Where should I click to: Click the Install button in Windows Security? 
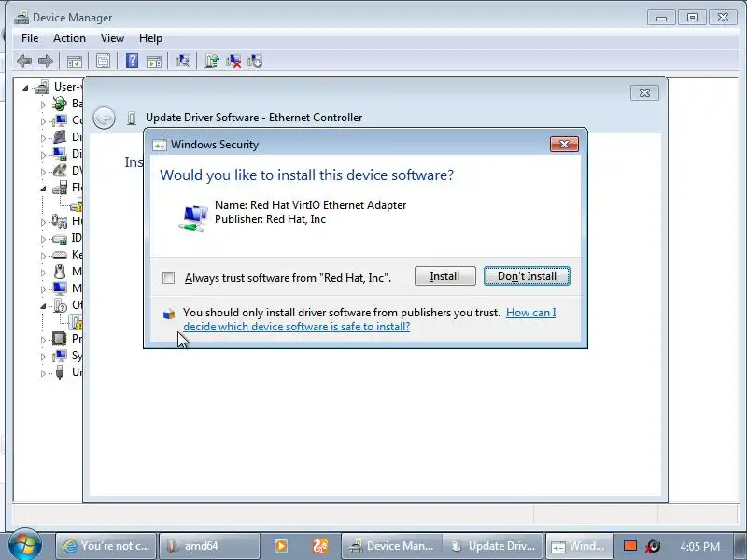[445, 276]
